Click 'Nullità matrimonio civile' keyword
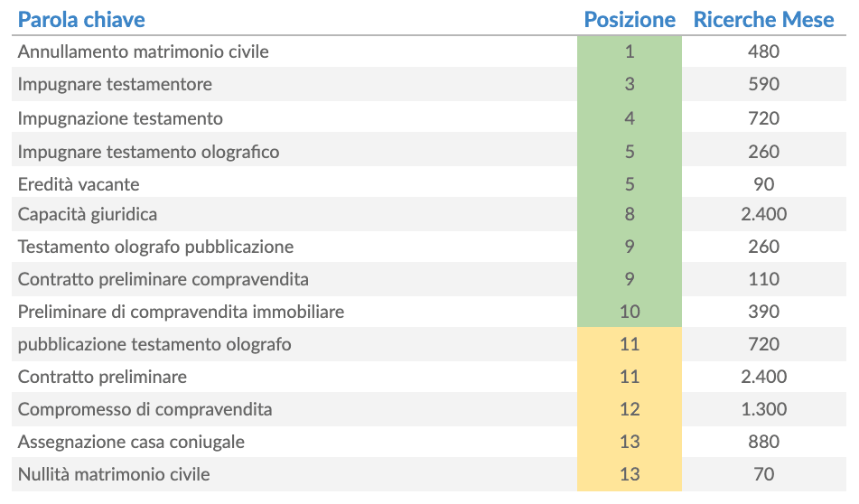859x504 pixels. coord(114,474)
